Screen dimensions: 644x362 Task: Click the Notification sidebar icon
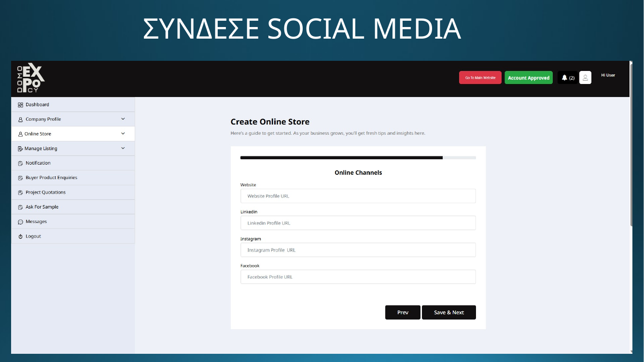click(20, 163)
